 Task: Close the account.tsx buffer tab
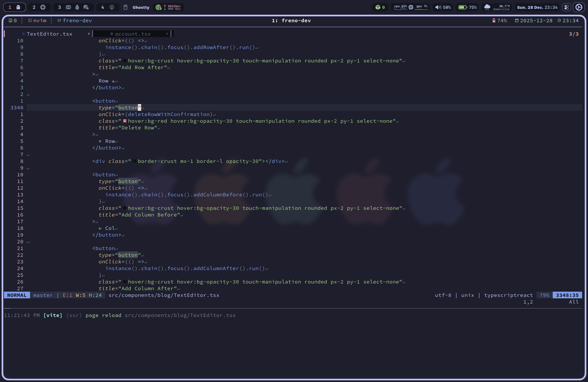[x=167, y=34]
